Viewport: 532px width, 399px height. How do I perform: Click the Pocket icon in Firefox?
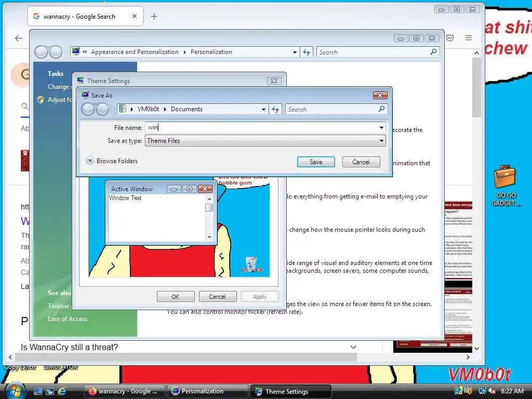pyautogui.click(x=450, y=37)
